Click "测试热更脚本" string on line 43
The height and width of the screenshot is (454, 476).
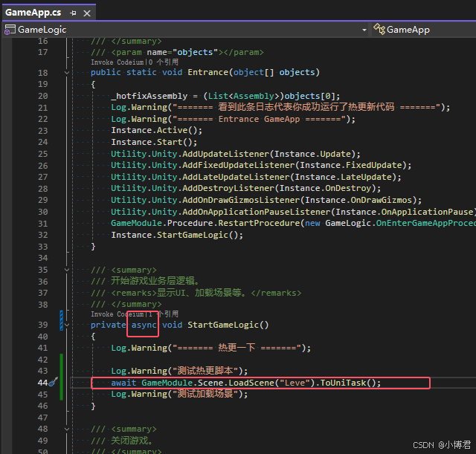(x=205, y=371)
